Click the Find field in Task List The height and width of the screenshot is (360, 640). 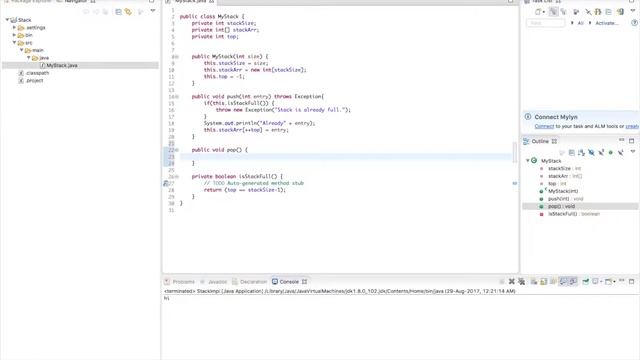546,23
